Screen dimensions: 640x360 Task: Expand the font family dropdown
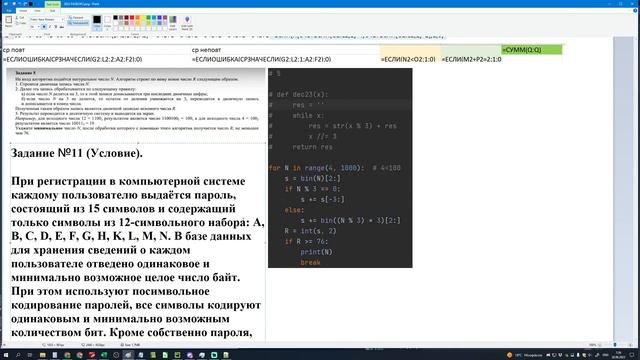click(x=62, y=20)
